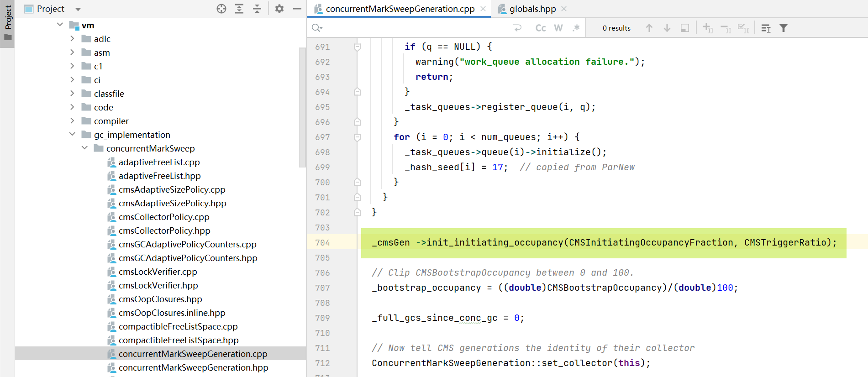Click the find in selection icon
The height and width of the screenshot is (377, 868).
tap(685, 28)
